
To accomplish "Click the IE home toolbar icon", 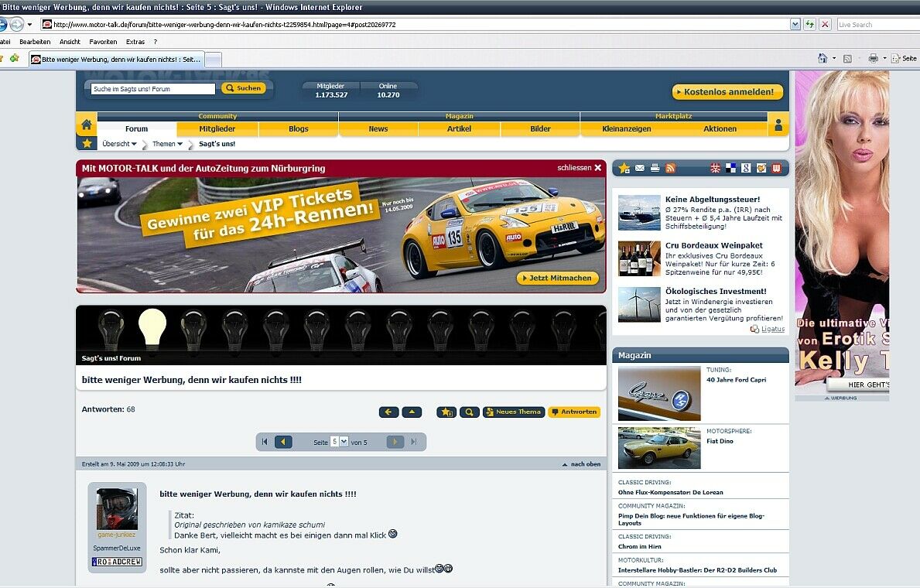I will pyautogui.click(x=823, y=58).
